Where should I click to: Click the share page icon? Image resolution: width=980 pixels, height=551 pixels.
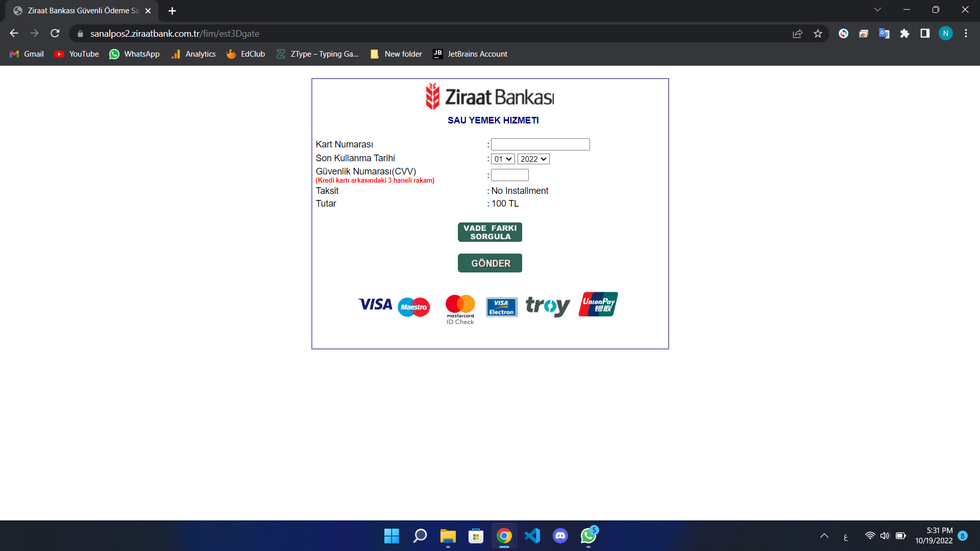point(797,34)
